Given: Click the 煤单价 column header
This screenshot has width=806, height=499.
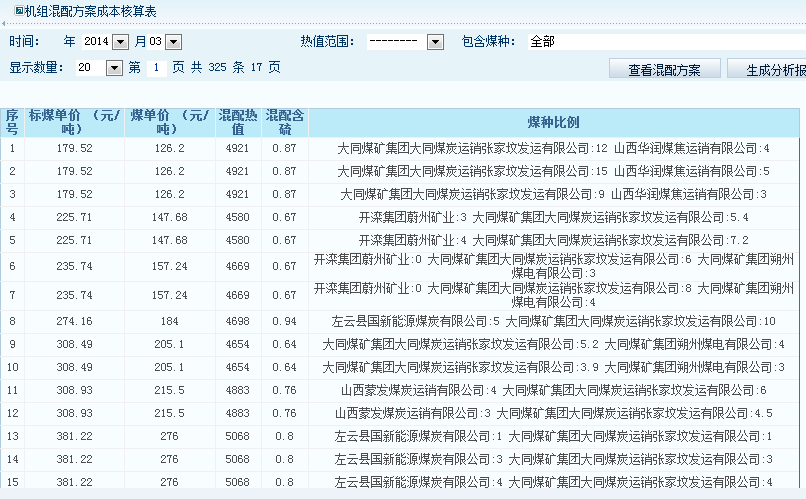Looking at the screenshot, I should coord(170,122).
